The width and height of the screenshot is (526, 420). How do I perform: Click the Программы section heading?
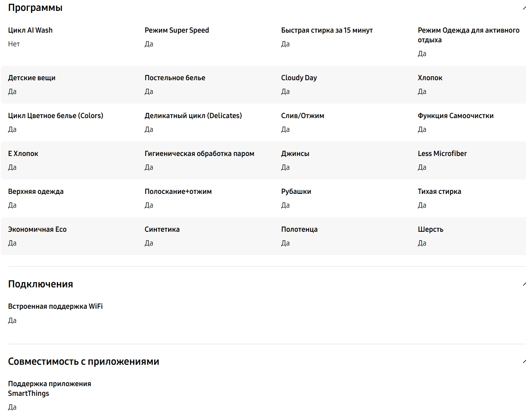pyautogui.click(x=35, y=8)
